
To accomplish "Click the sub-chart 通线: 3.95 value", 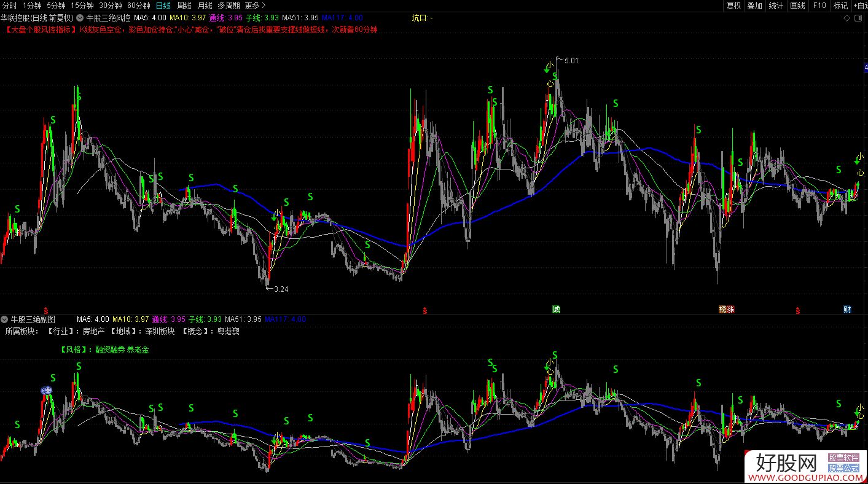I will (x=168, y=319).
